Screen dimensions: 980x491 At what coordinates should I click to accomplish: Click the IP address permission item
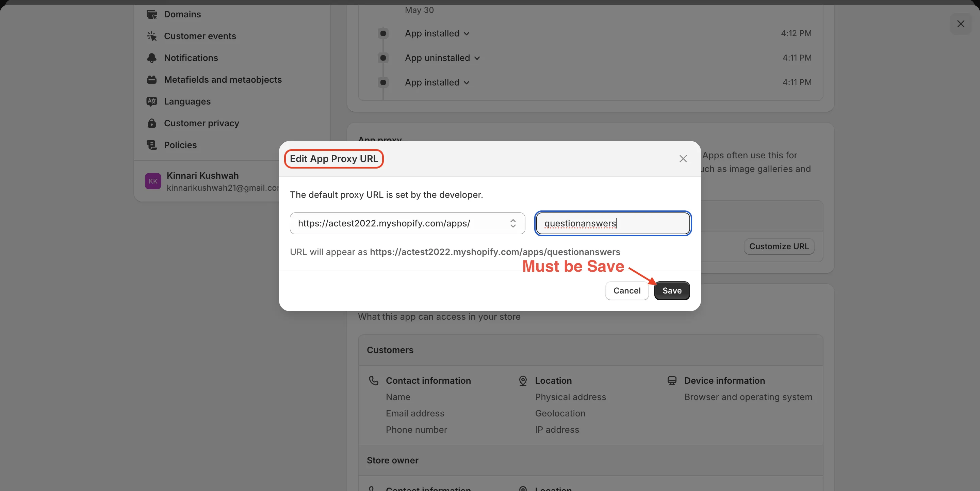click(557, 430)
